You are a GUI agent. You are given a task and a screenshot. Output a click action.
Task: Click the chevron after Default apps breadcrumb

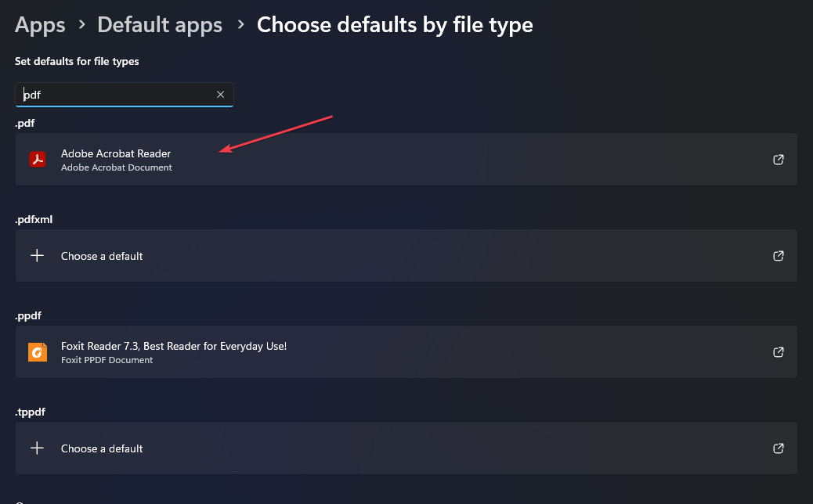coord(240,24)
